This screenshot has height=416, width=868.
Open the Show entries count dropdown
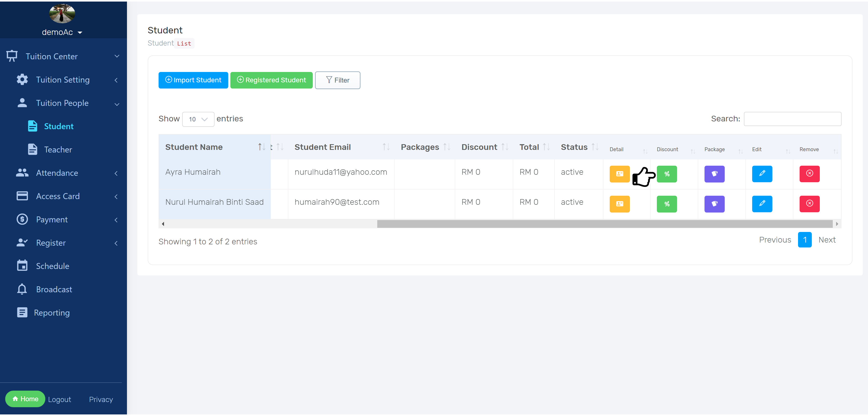198,119
